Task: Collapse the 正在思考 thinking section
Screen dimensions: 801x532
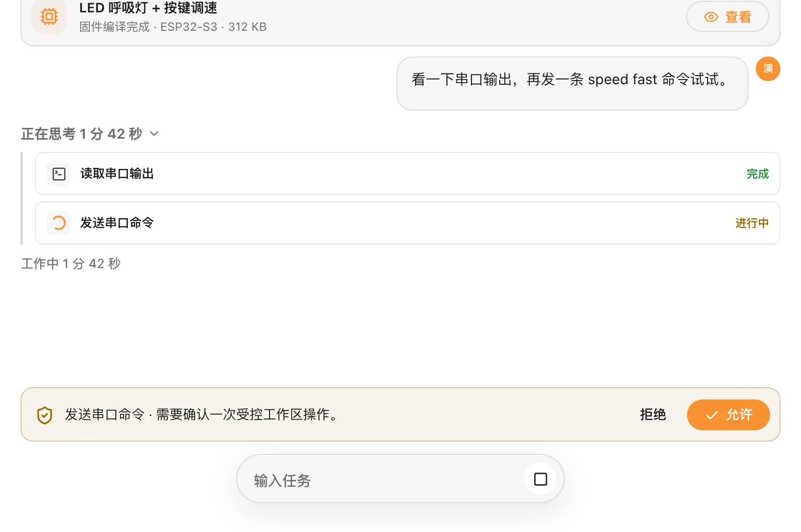Action: pos(90,134)
